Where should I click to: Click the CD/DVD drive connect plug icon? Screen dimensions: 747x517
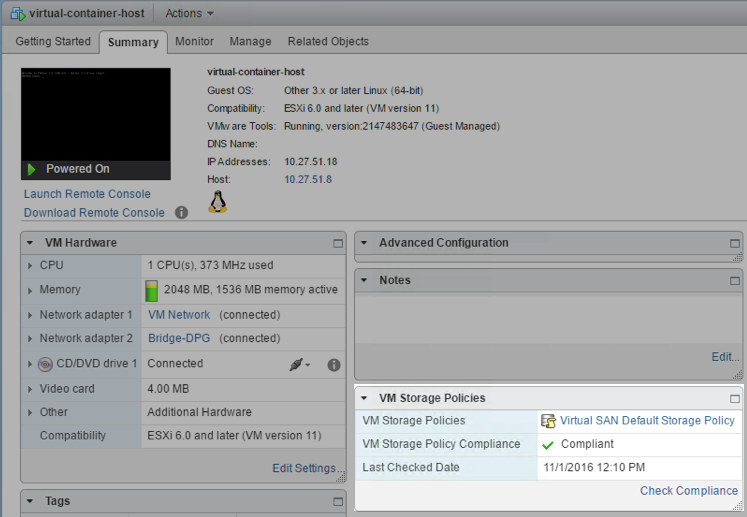tap(297, 365)
